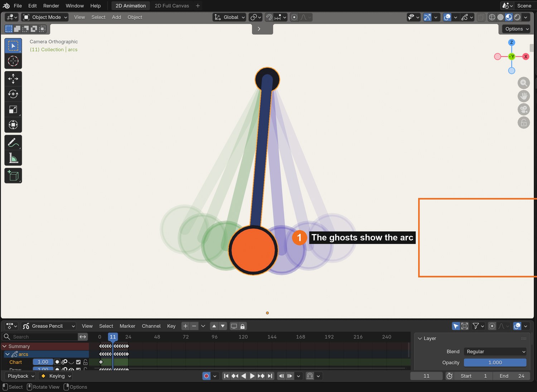The height and width of the screenshot is (392, 537).
Task: Open the Blend mode Regular dropdown
Action: coord(495,352)
